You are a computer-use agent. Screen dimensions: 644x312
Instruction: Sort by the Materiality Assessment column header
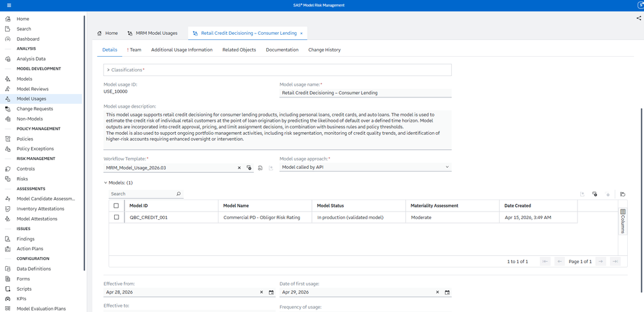click(x=453, y=206)
